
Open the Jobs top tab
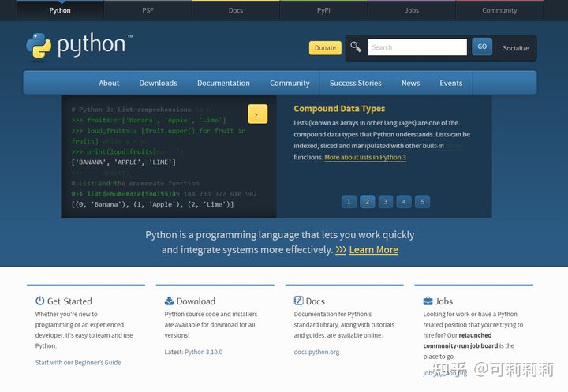click(x=412, y=10)
